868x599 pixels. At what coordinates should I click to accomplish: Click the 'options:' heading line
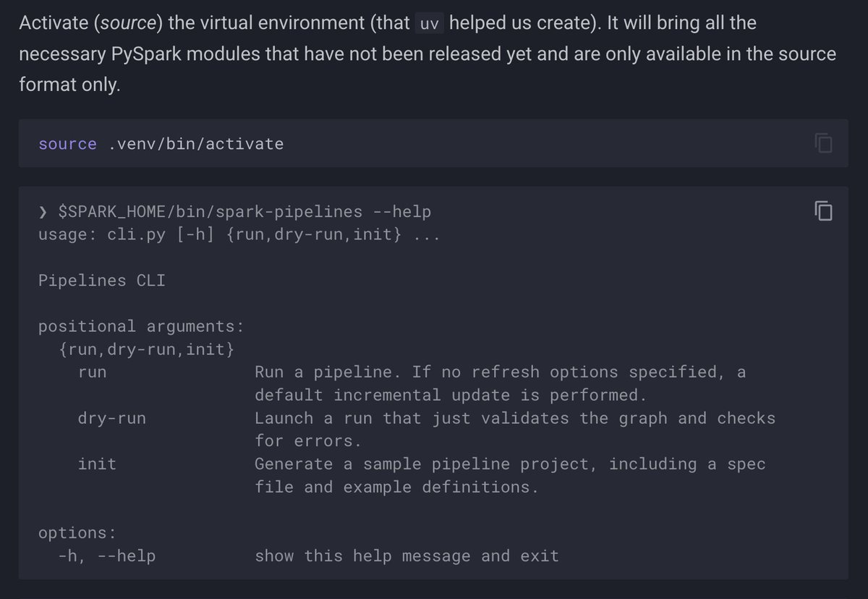pos(77,533)
